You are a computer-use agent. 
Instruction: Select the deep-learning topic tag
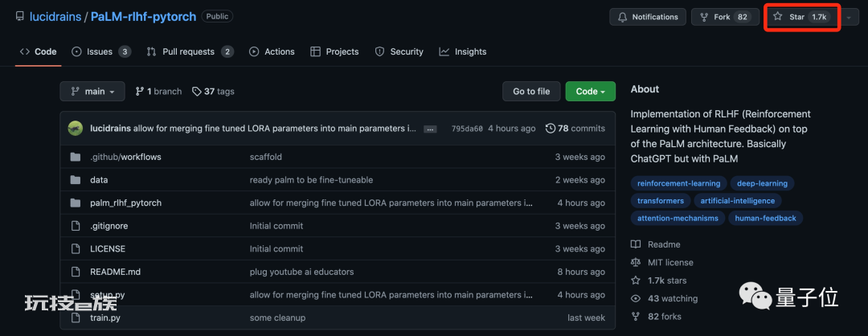[x=762, y=183]
